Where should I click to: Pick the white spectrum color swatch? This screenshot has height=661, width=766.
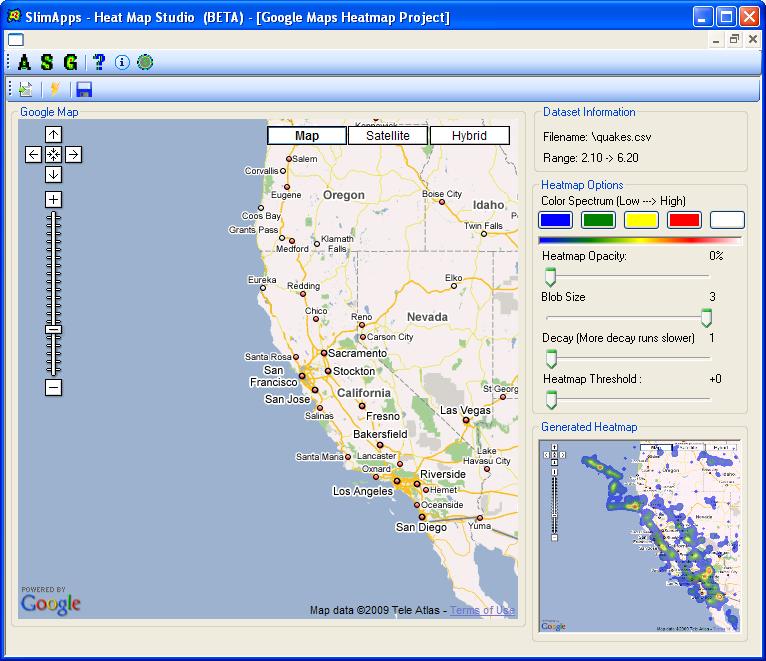[727, 220]
